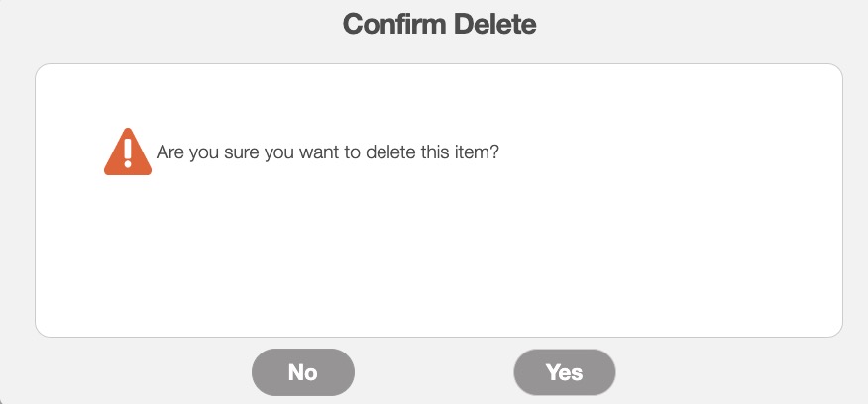
Task: Choose Yes to delete this item
Action: point(564,372)
